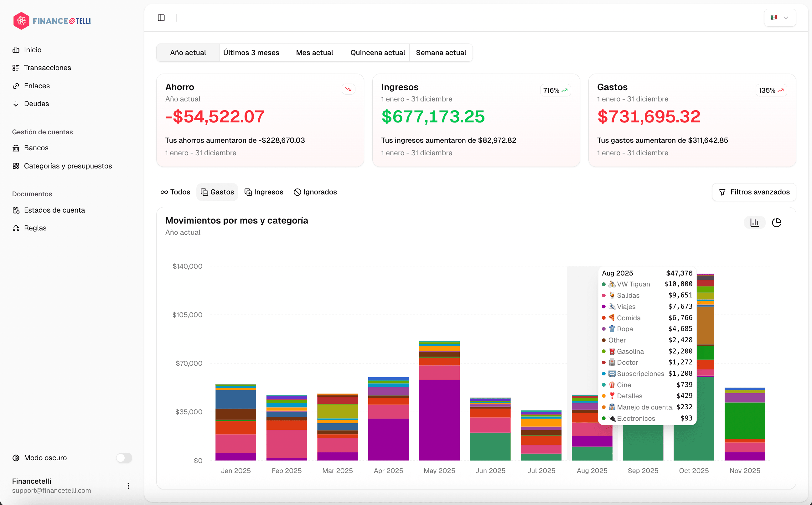Go to Estados de cuenta

(54, 210)
